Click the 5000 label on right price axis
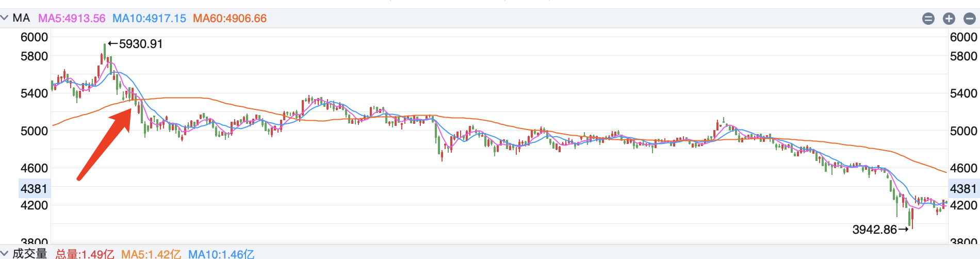This screenshot has width=980, height=259. (963, 131)
